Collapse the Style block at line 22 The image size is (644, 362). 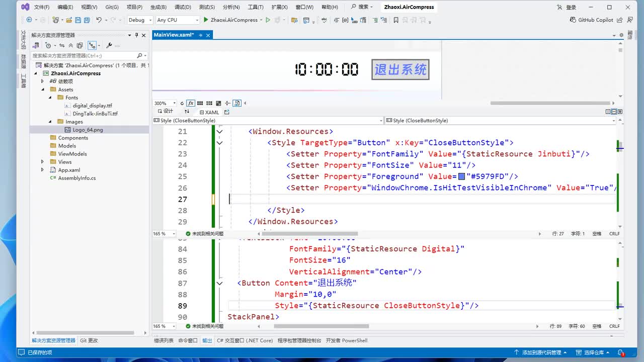tap(219, 143)
